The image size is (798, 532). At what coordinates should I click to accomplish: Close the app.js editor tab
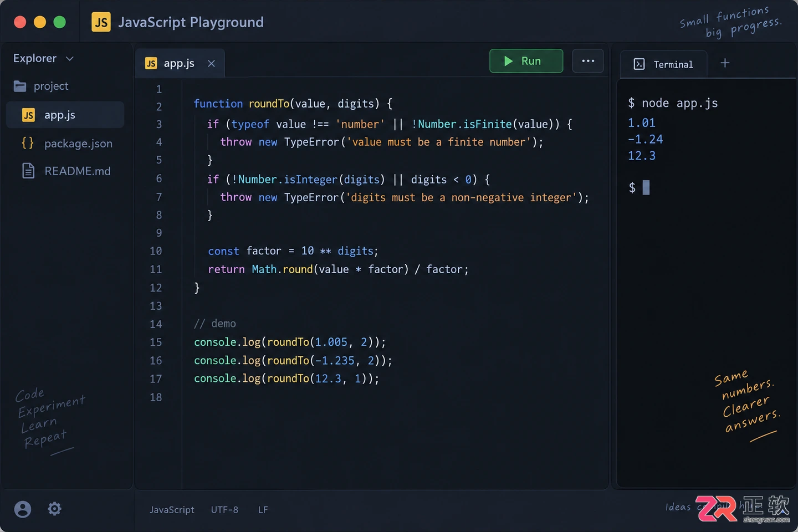click(211, 63)
